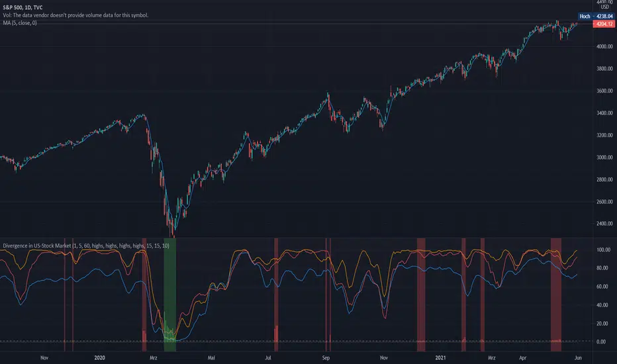Click the 2021 year label on time axis
Image resolution: width=617 pixels, height=364 pixels.
point(440,357)
